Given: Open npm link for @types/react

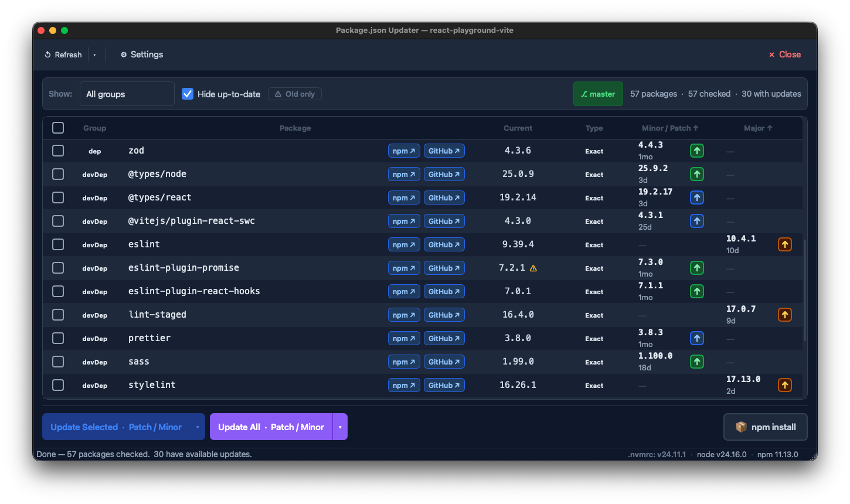Looking at the screenshot, I should point(404,197).
